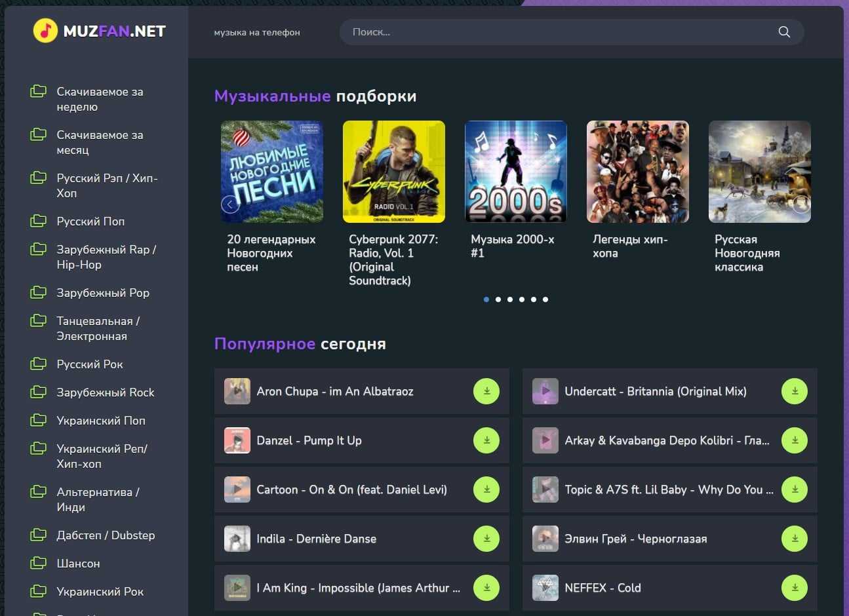Viewport: 849px width, 616px height.
Task: Open Зарубежный Rap / Hip-Hop category
Action: (x=106, y=257)
